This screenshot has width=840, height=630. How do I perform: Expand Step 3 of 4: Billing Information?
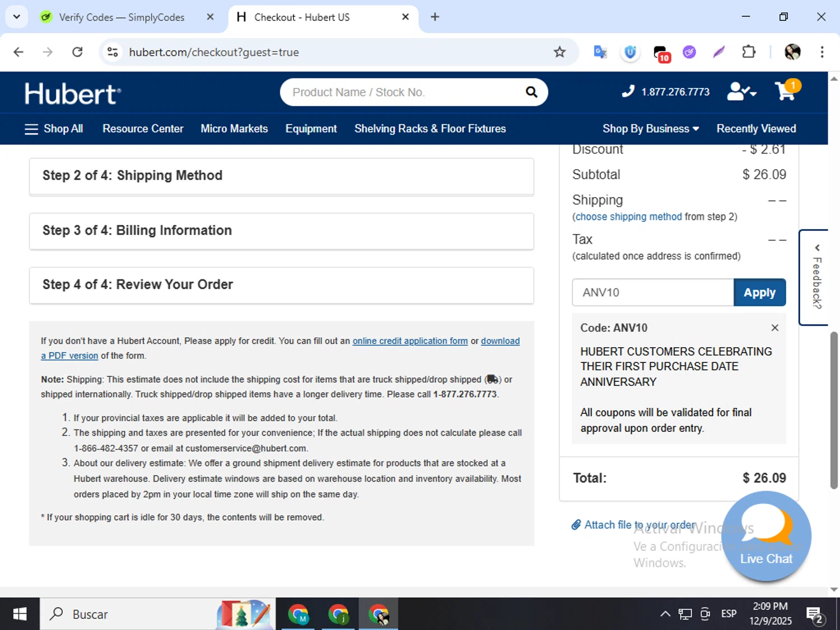tap(281, 231)
